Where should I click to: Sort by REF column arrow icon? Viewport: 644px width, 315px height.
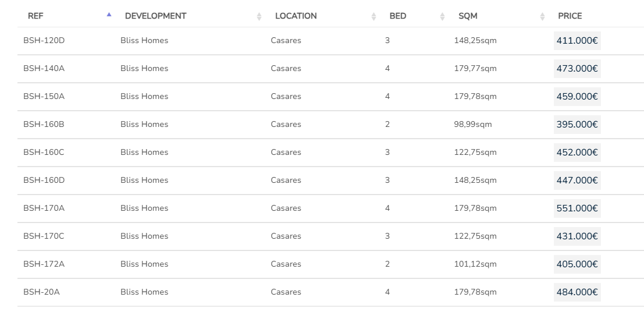click(109, 15)
